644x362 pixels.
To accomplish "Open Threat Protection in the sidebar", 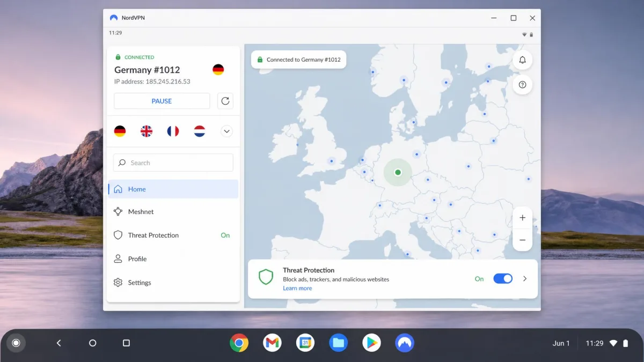I will [x=173, y=235].
